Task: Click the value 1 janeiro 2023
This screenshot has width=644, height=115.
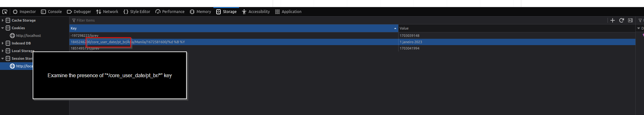Action: point(411,42)
